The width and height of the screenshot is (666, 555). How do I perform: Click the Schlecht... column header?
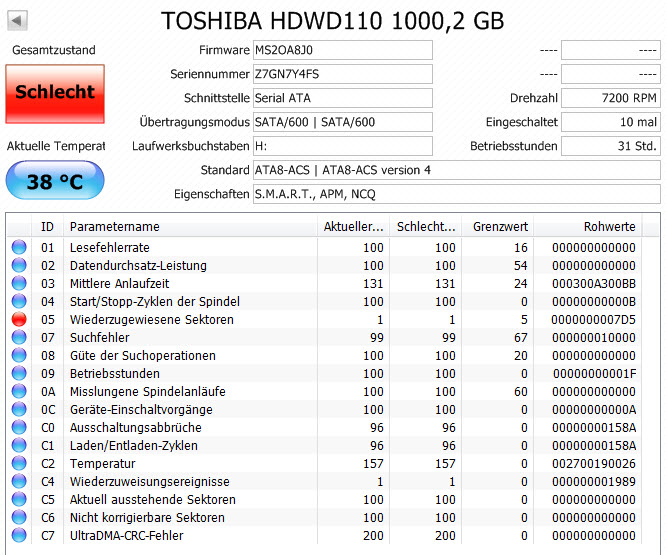tap(426, 226)
